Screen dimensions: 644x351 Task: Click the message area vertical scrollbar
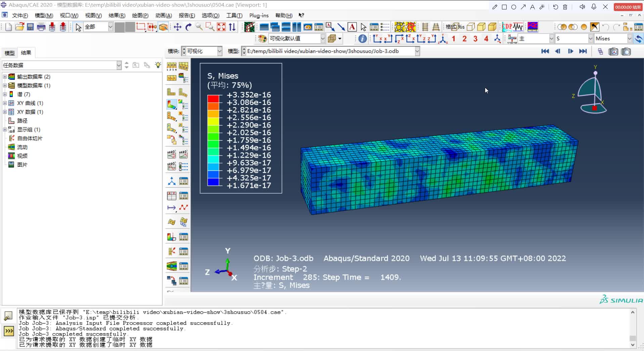[x=633, y=329]
